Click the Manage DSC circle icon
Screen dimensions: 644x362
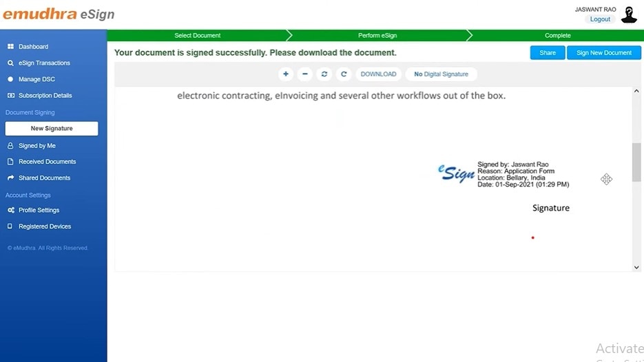(11, 79)
